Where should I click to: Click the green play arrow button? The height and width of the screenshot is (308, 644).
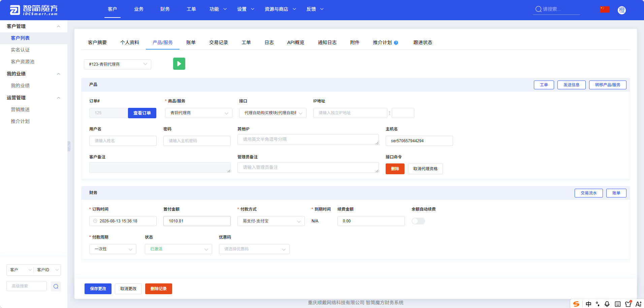pos(179,64)
